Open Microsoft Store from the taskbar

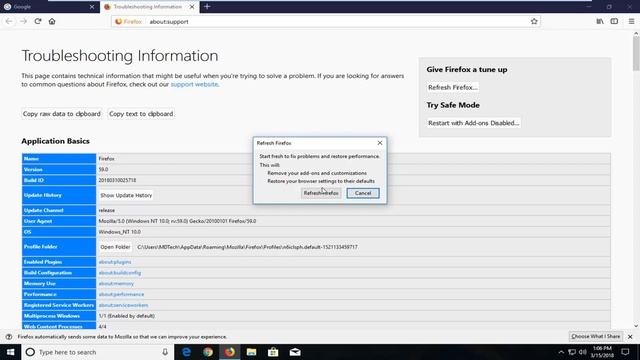[x=273, y=352]
